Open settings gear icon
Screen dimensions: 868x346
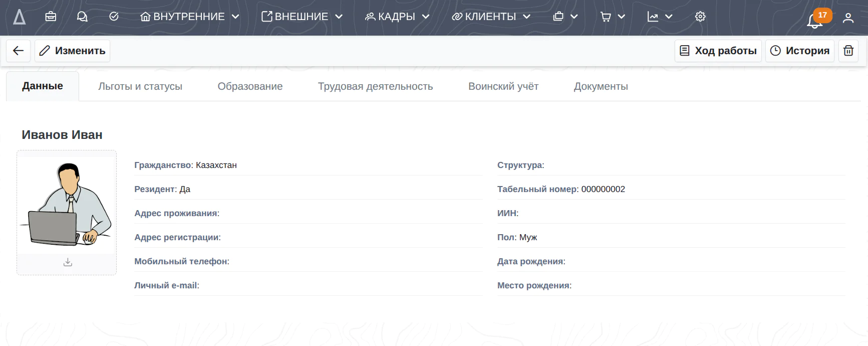tap(700, 17)
